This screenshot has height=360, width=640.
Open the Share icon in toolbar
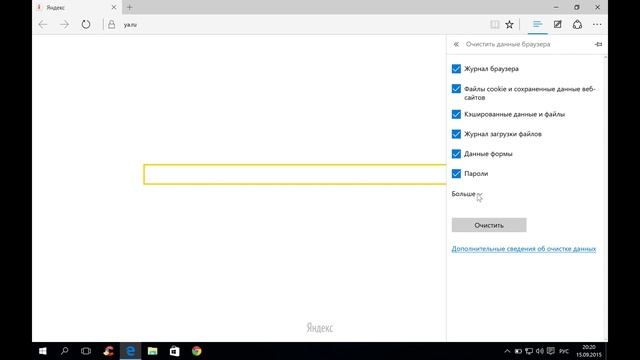click(x=577, y=24)
